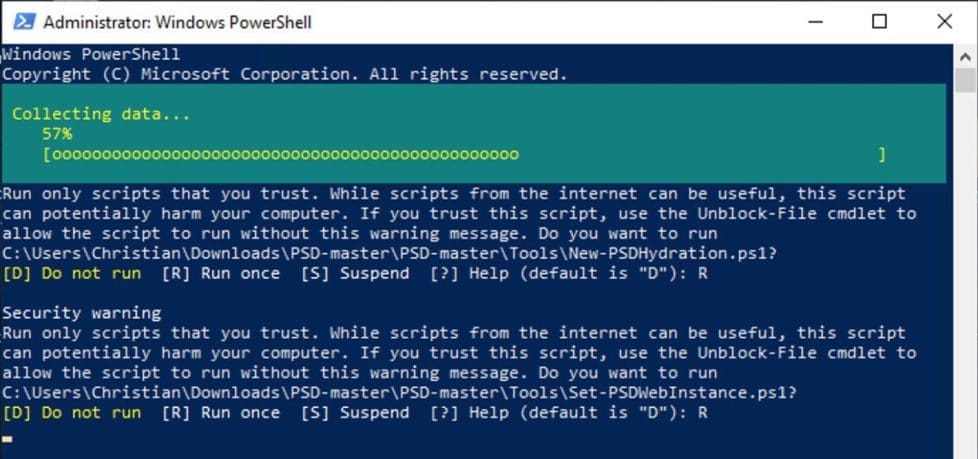This screenshot has width=978, height=459.
Task: Click the 57% progress label
Action: 57,134
